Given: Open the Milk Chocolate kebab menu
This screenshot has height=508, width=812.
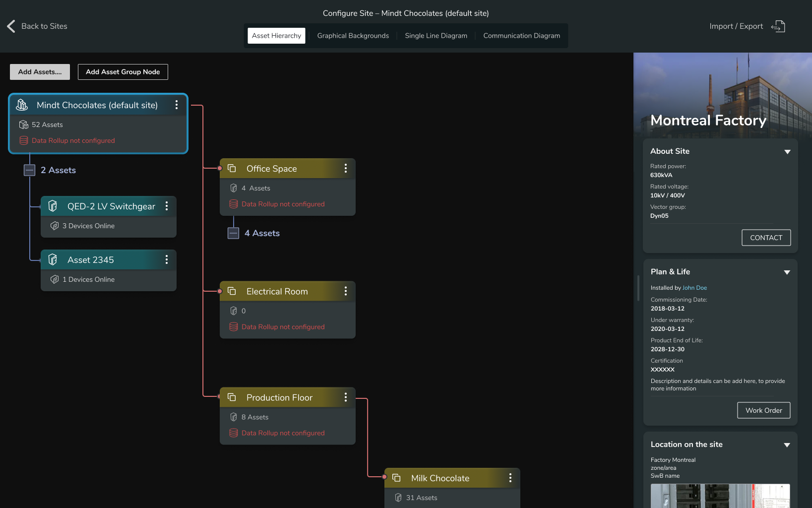Looking at the screenshot, I should pos(510,478).
